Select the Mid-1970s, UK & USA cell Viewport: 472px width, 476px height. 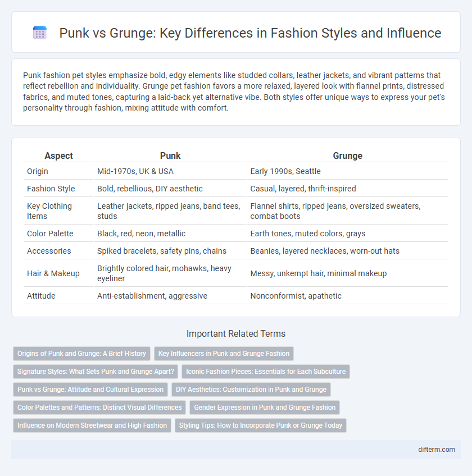(170, 171)
